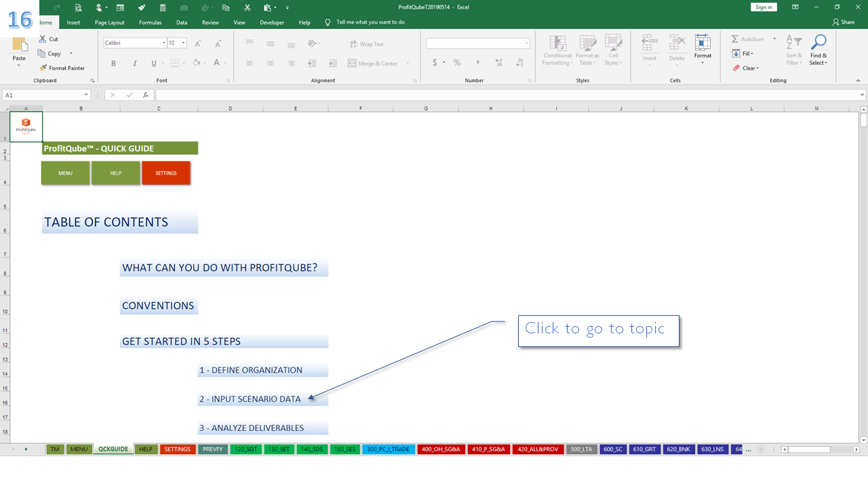Click the Decrease Indent icon

tap(312, 63)
